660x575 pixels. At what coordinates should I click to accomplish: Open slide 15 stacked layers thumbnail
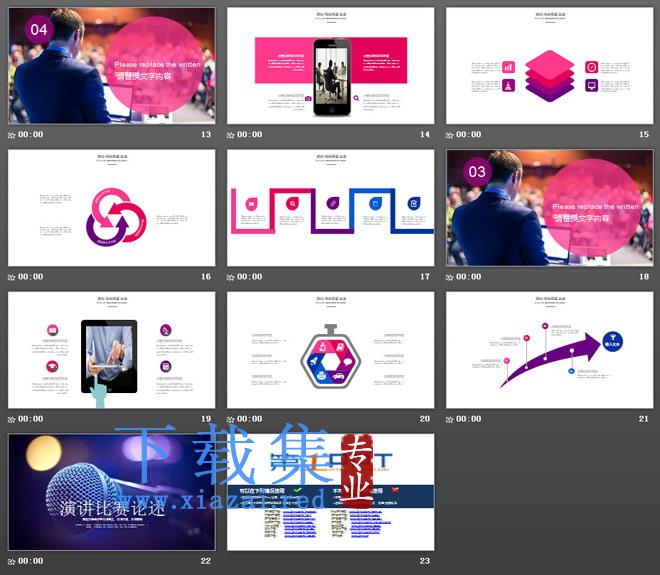click(x=550, y=66)
